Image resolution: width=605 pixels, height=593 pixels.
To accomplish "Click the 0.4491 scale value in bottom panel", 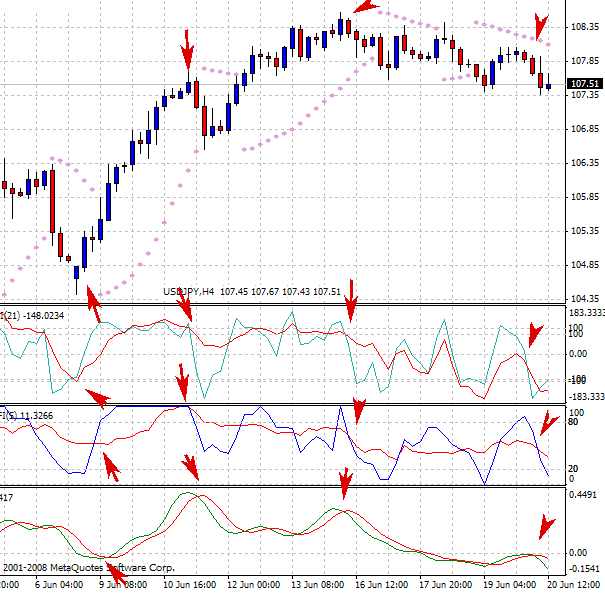I will pos(583,505).
